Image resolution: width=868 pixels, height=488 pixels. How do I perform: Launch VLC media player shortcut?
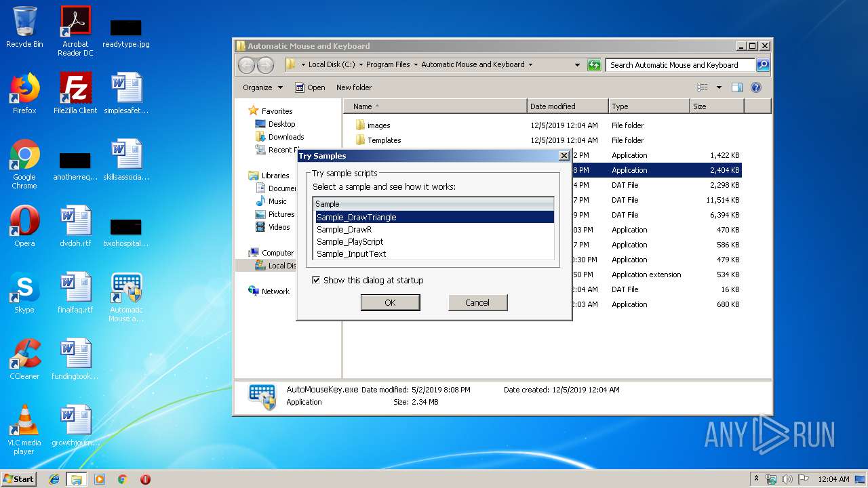(x=24, y=430)
